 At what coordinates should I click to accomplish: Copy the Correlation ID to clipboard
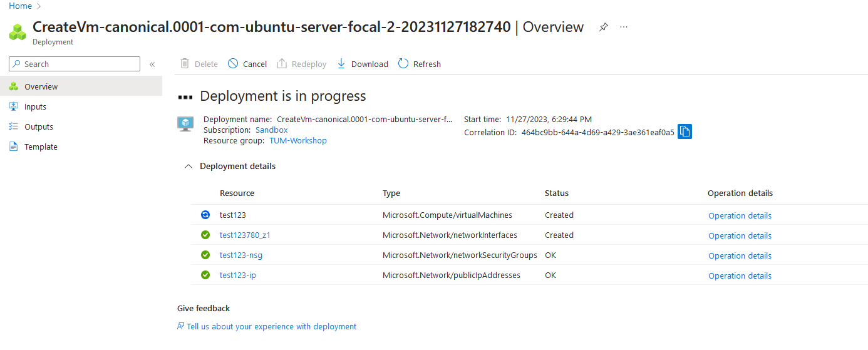pyautogui.click(x=685, y=132)
